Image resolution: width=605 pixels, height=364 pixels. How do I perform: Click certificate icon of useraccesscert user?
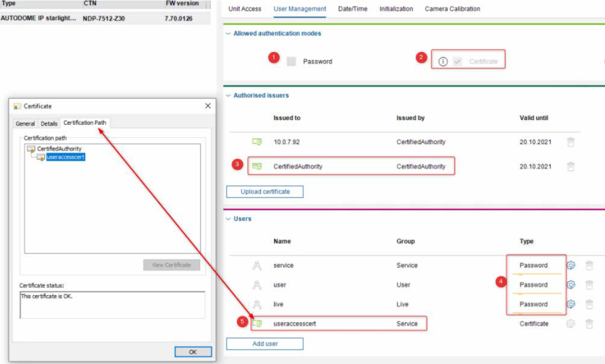point(257,324)
